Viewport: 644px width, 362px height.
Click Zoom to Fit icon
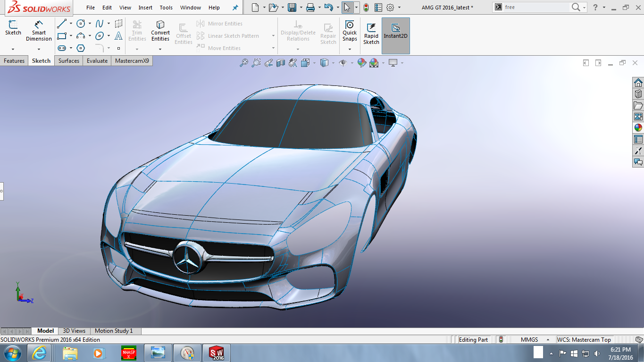coord(244,63)
